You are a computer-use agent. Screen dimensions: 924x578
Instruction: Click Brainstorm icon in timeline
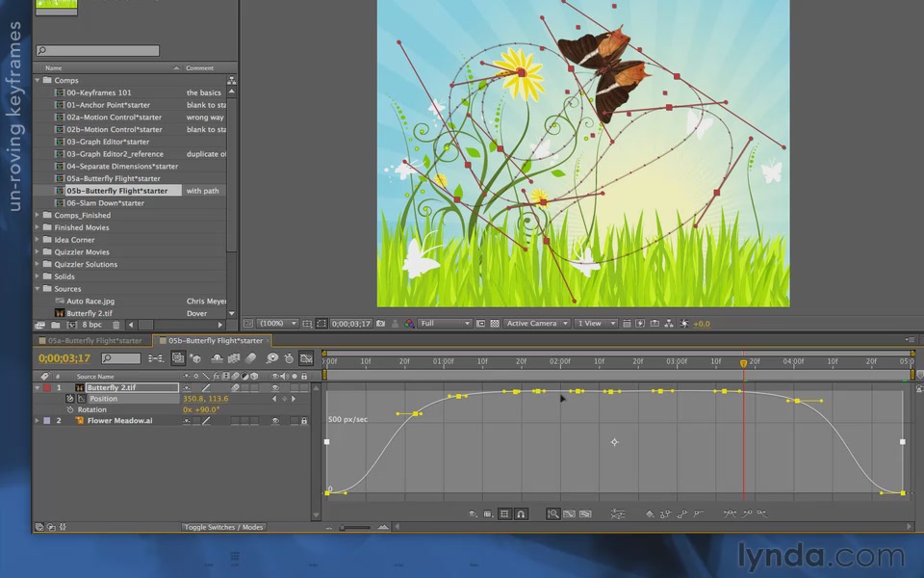coord(271,358)
